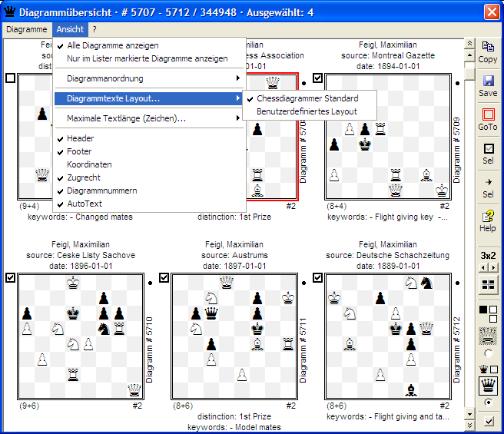The width and height of the screenshot is (504, 434).
Task: Click the grid layout icon under 3x2
Action: (487, 284)
